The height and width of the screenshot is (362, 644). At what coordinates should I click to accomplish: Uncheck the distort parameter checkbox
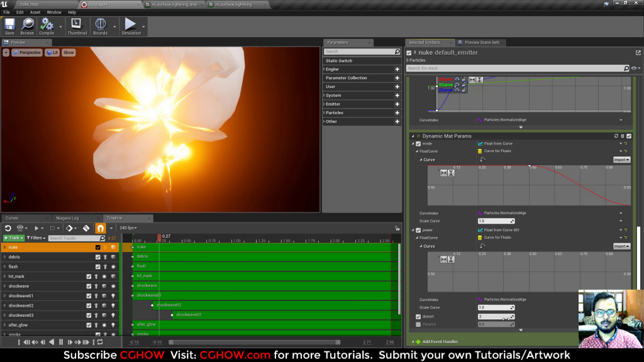click(419, 317)
